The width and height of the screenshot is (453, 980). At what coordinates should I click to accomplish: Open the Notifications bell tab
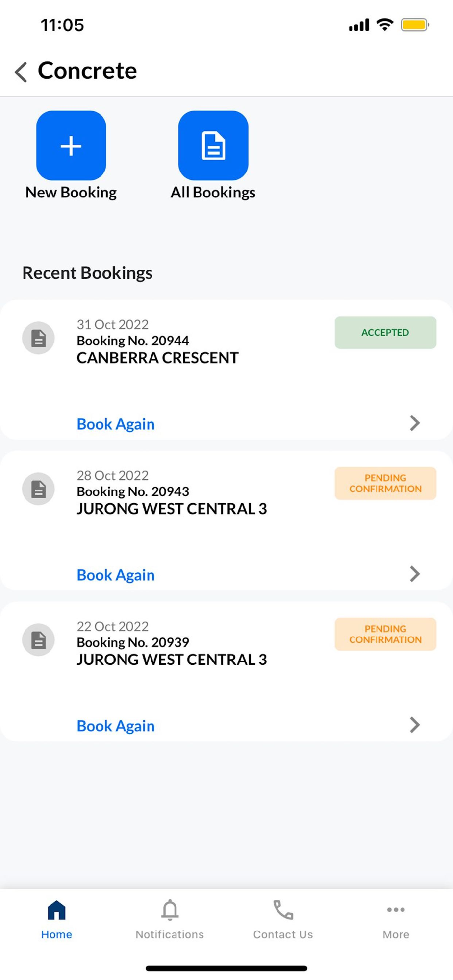[170, 919]
